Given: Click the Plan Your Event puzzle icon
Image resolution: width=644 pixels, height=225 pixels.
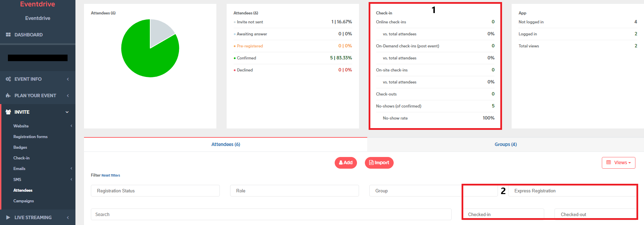Looking at the screenshot, I should pyautogui.click(x=8, y=95).
